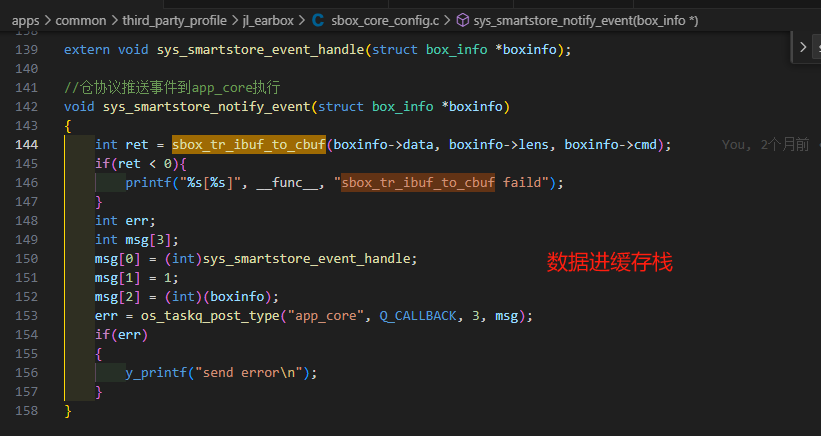Click line number 144 in gutter
This screenshot has height=436, width=821.
click(27, 144)
